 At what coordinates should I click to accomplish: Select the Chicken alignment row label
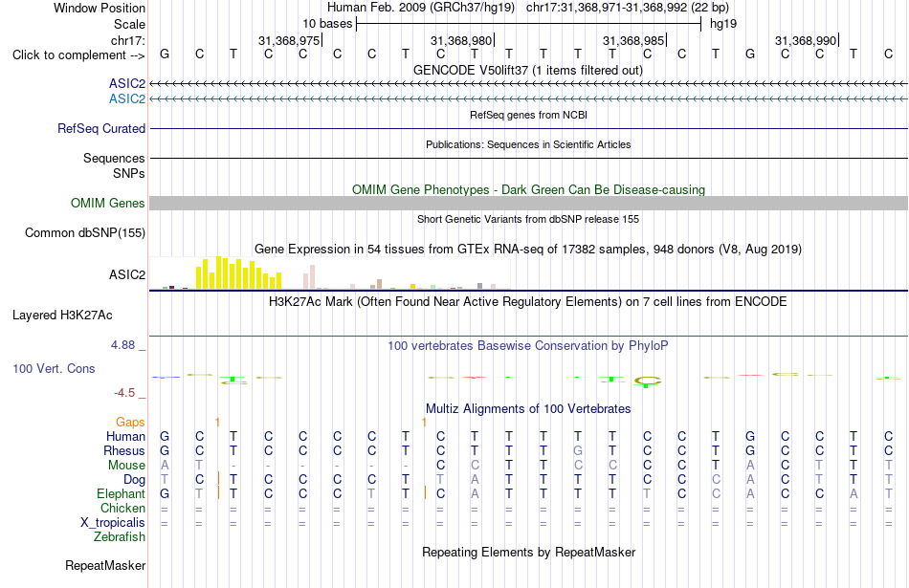[122, 508]
